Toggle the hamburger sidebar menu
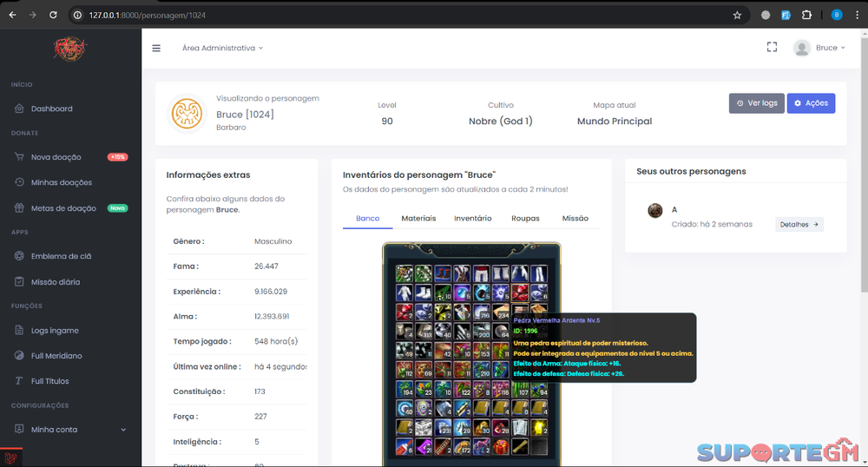Viewport: 868px width, 467px height. (156, 48)
